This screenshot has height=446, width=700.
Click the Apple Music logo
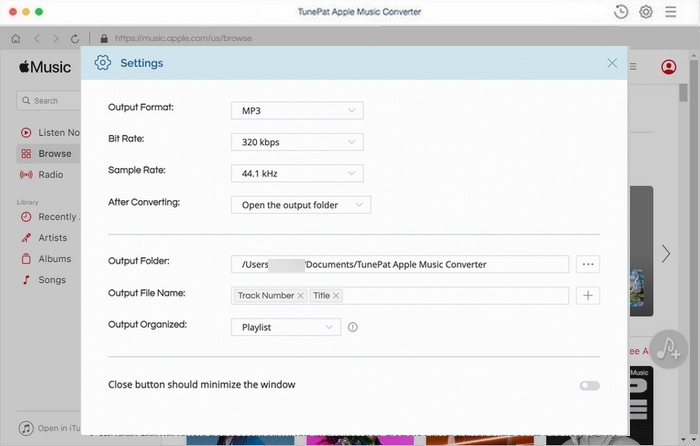click(x=45, y=67)
